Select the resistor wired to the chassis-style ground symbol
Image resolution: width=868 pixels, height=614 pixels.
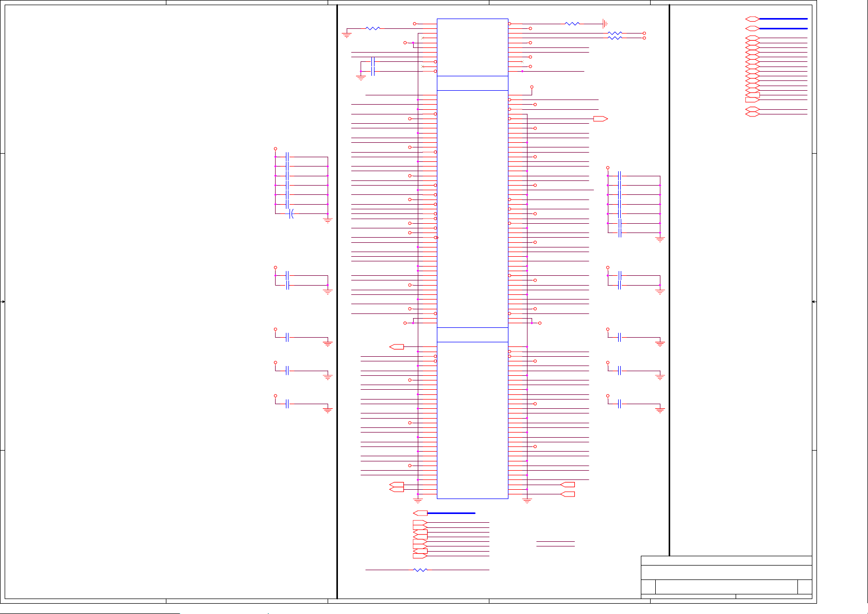tap(572, 24)
